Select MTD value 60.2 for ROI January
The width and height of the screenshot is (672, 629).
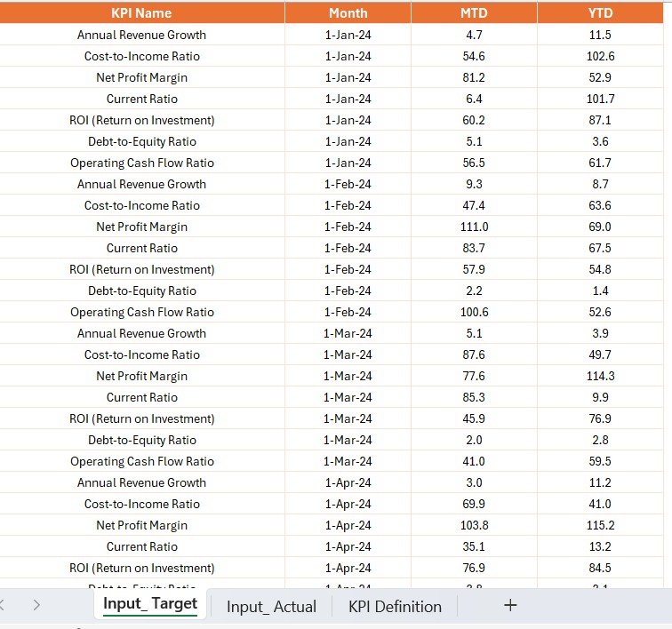(474, 120)
